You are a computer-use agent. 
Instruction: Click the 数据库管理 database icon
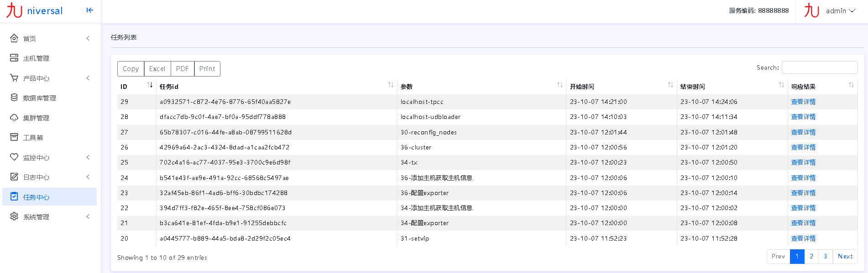pyautogui.click(x=14, y=98)
